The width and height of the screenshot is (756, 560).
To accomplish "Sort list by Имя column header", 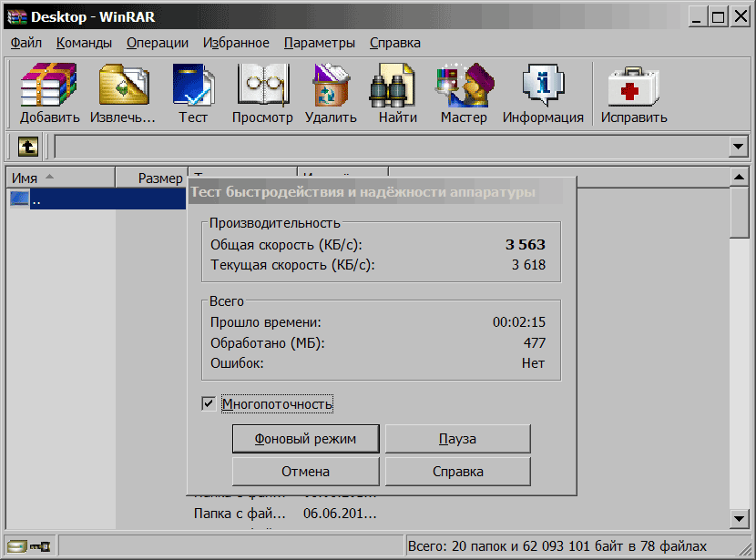I will tap(60, 178).
